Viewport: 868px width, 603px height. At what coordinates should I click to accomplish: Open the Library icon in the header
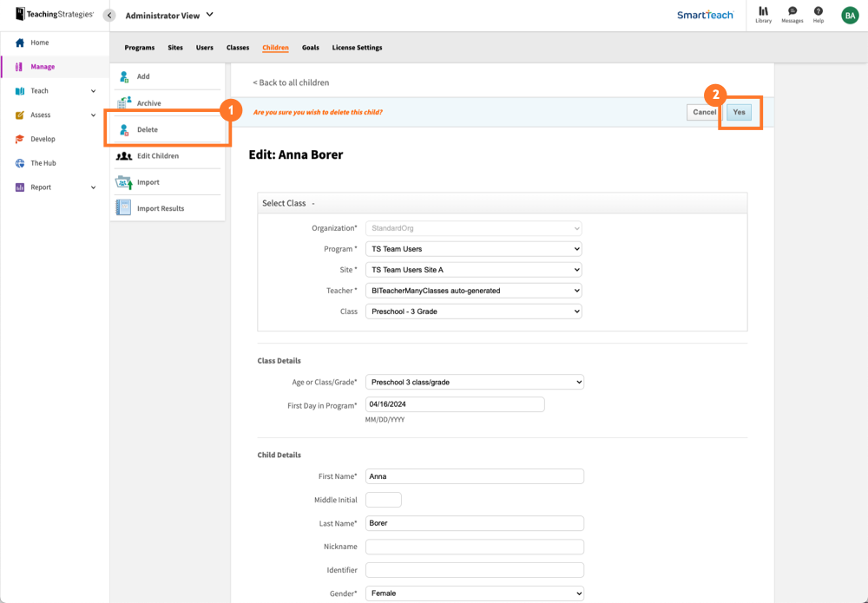(763, 15)
